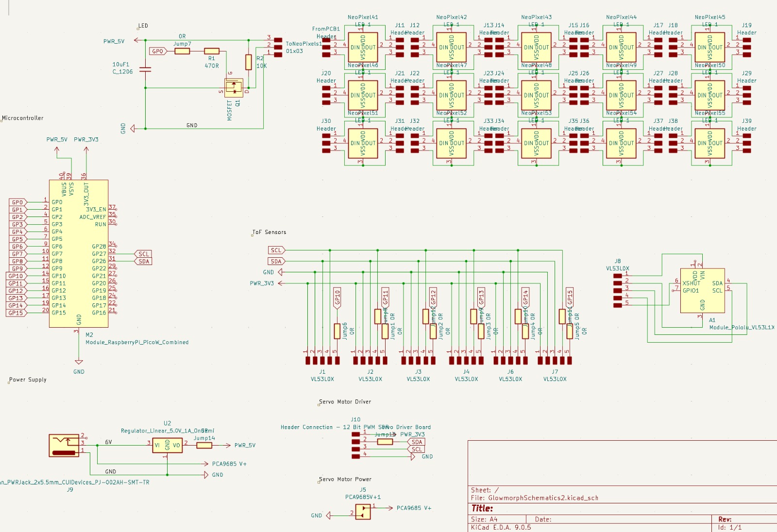Select the Raspberry Pi Pico W module body
This screenshot has height=532, width=777.
pos(79,253)
